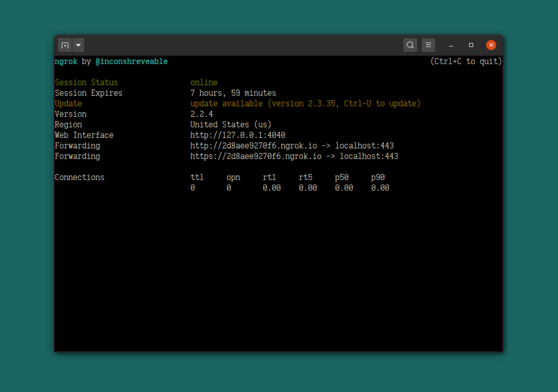Screen dimensions: 558x392
Task: Click the 'p50' column header
Action: pos(342,177)
